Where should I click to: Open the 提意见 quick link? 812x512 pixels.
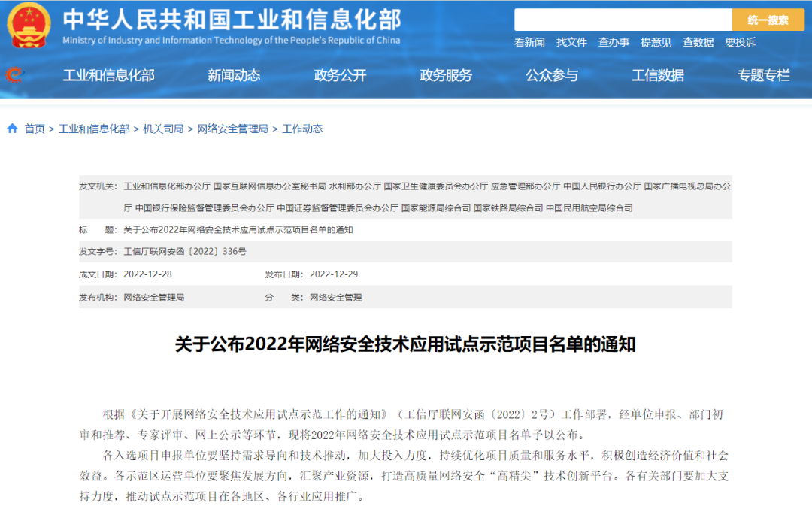coord(656,43)
